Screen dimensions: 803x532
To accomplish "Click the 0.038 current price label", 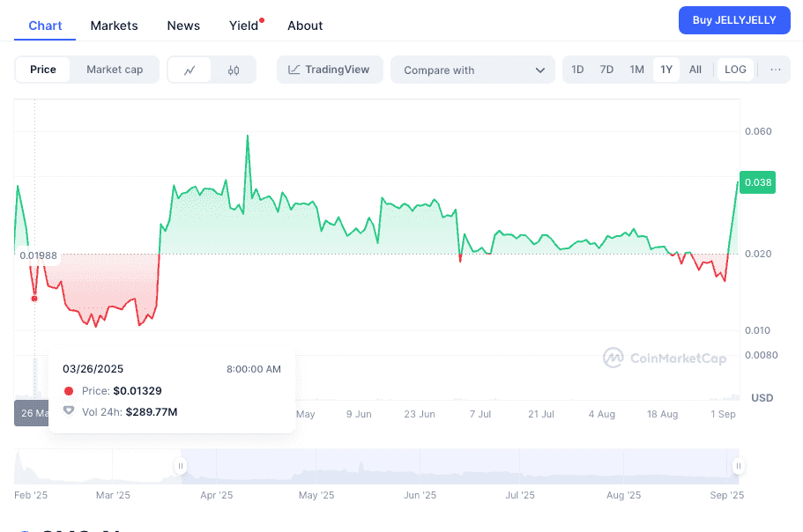I will (x=757, y=182).
